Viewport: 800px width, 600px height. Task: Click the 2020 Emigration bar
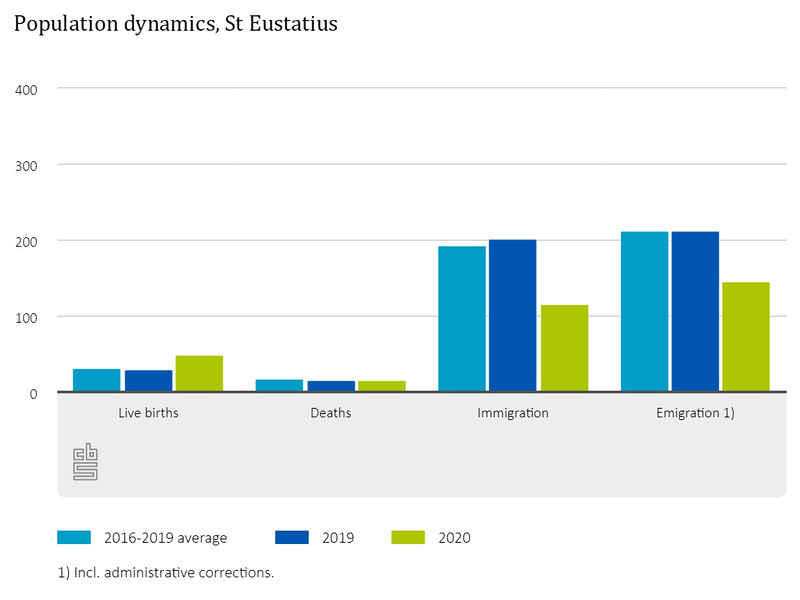pyautogui.click(x=746, y=337)
